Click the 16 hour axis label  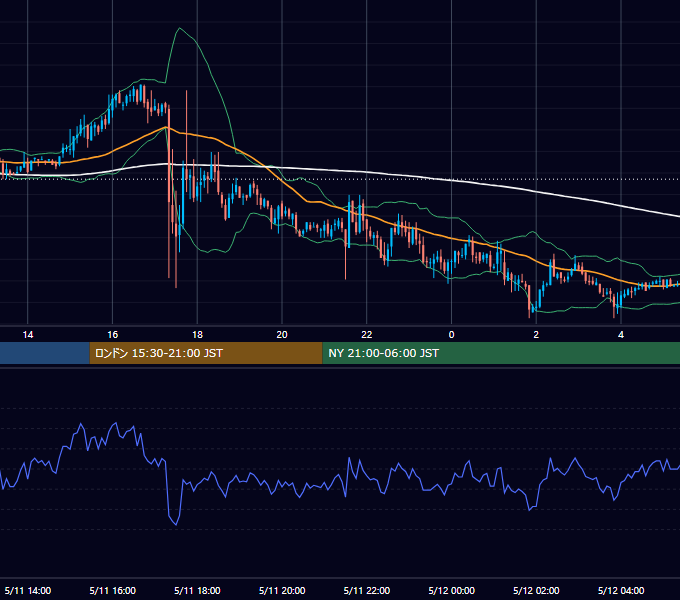(x=112, y=335)
